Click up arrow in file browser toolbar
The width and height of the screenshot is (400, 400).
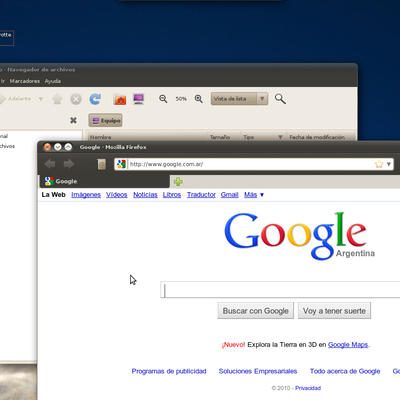pos(57,99)
